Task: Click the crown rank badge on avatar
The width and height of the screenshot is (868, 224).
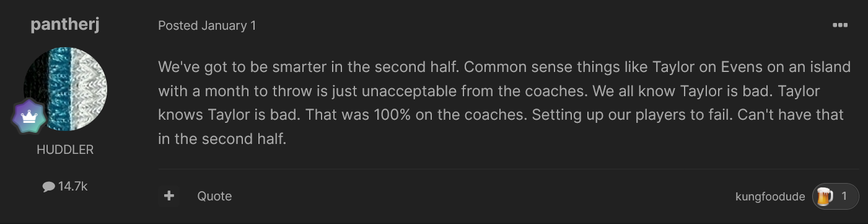Action: click(29, 117)
